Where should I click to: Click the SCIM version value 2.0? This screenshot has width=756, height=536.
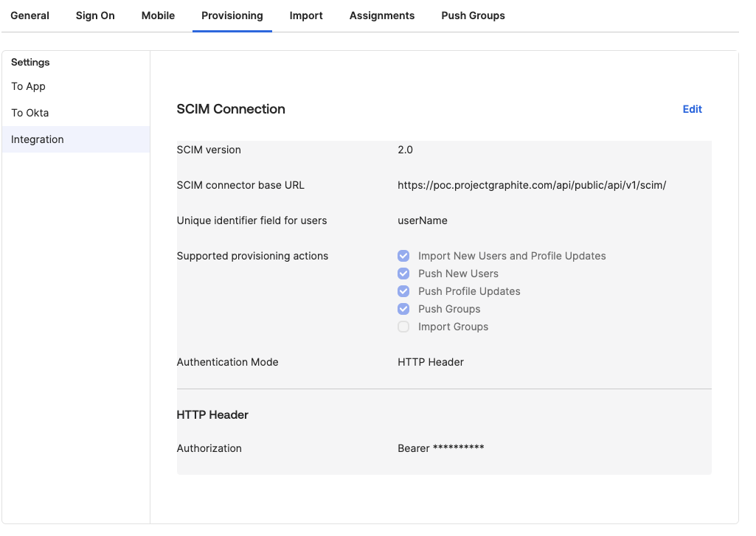tap(405, 150)
